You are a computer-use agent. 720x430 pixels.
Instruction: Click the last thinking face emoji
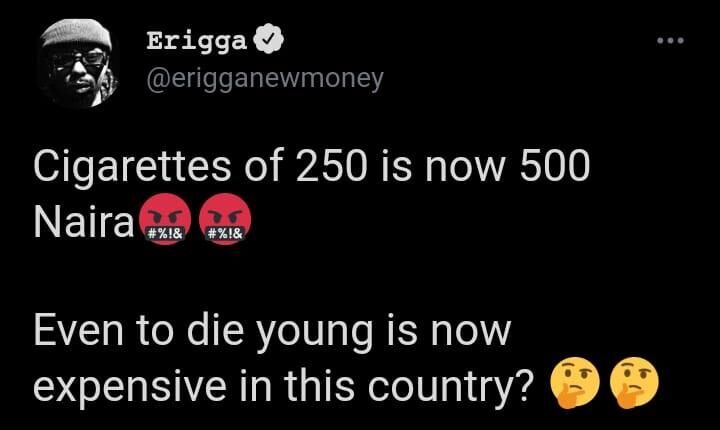click(635, 382)
